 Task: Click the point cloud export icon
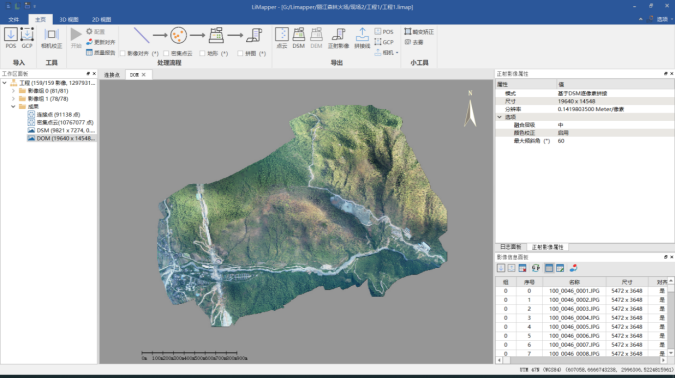point(282,38)
